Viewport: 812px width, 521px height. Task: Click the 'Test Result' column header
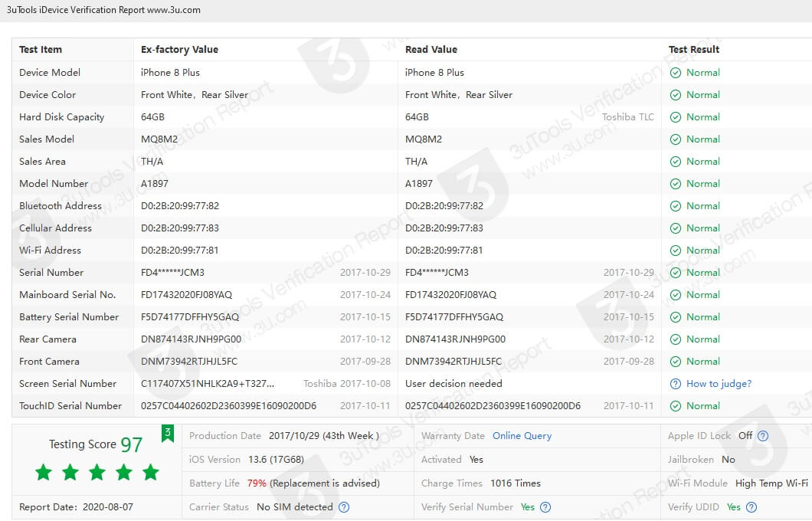point(694,50)
